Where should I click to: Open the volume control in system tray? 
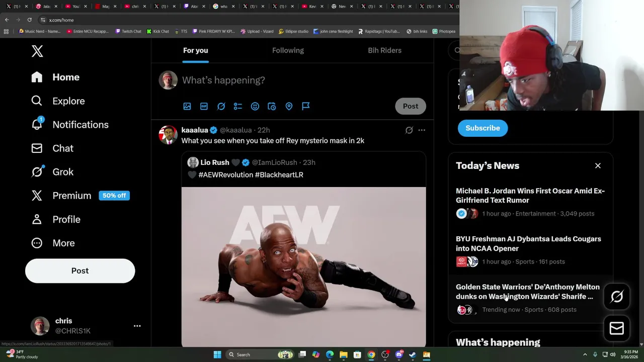(613, 354)
